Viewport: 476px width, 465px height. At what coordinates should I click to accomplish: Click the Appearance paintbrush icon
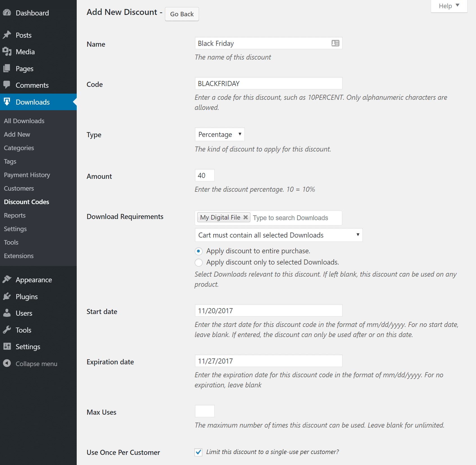[x=7, y=279]
